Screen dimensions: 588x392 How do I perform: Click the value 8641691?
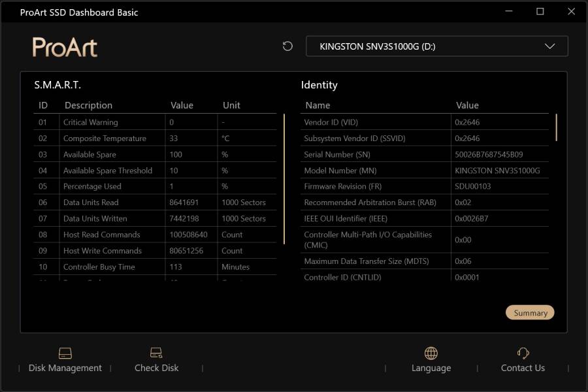pyautogui.click(x=184, y=203)
